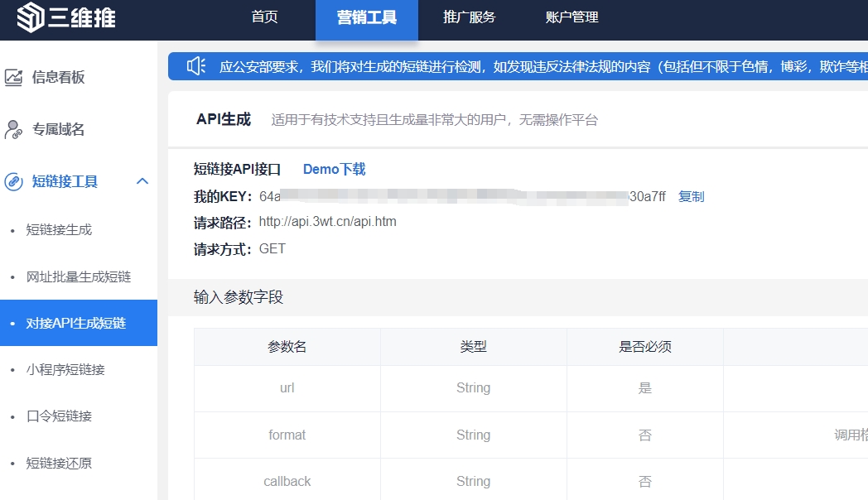Click the 专属域名 user-link icon in sidebar
This screenshot has height=500, width=868.
point(13,130)
